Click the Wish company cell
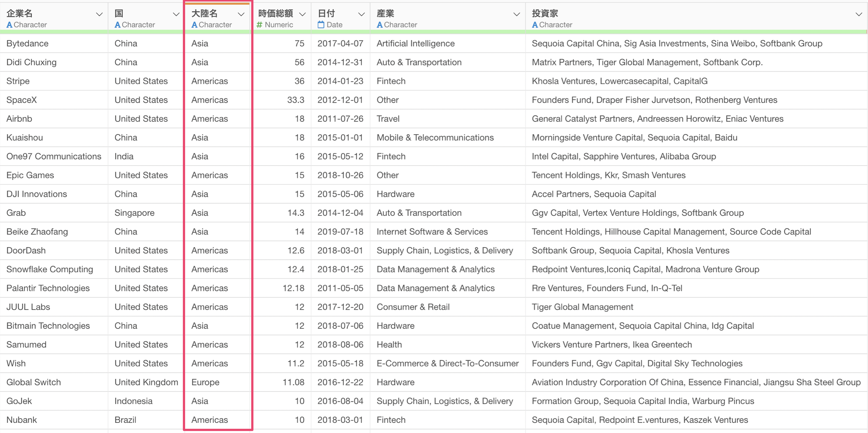This screenshot has height=433, width=868. (54, 364)
